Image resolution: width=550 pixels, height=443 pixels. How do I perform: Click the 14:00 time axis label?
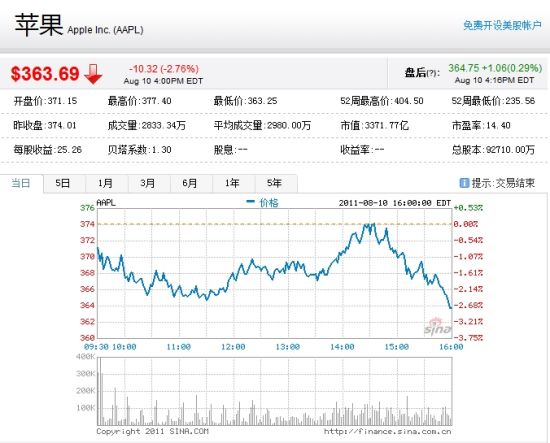[342, 347]
